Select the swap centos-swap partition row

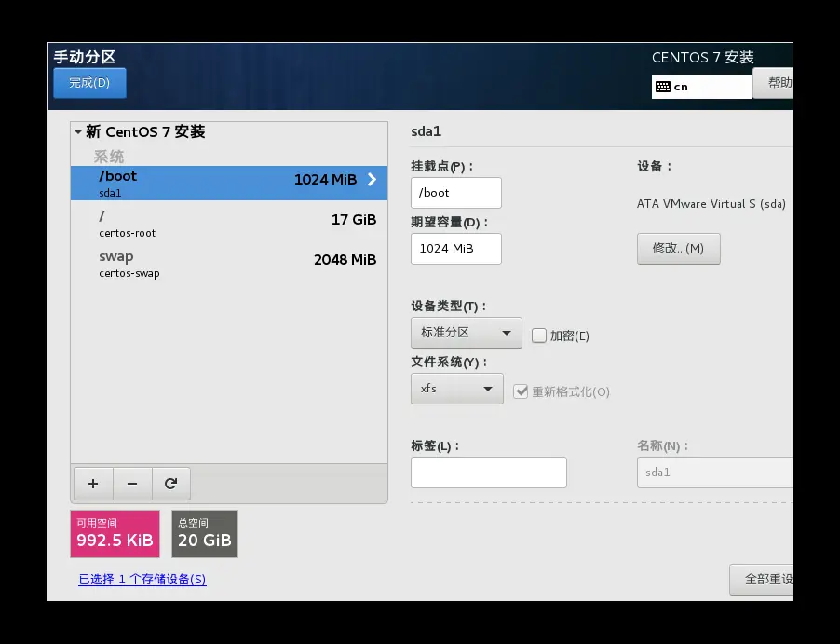(229, 263)
